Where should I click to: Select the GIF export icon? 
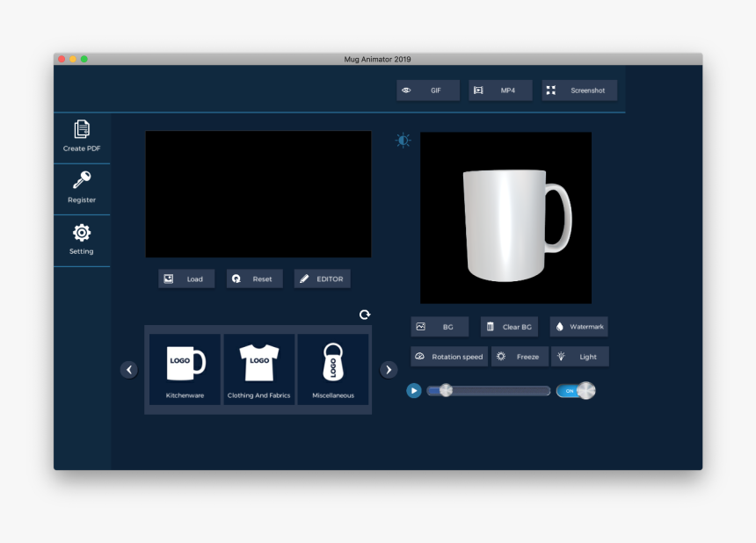[x=405, y=90]
